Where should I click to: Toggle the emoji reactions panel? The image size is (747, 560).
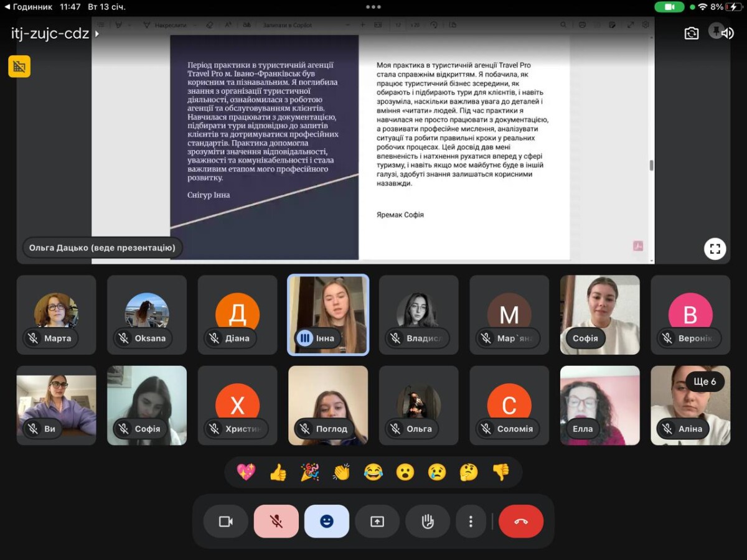[327, 521]
